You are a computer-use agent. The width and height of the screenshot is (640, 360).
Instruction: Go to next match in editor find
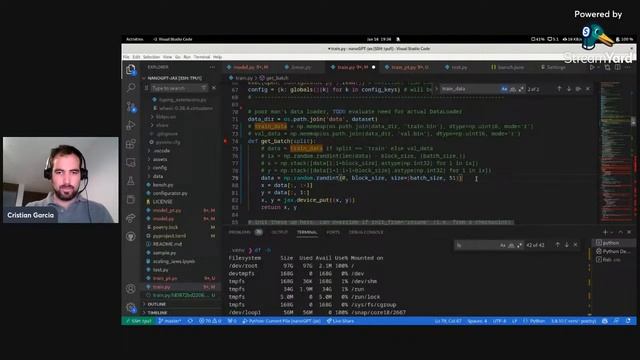[x=569, y=89]
